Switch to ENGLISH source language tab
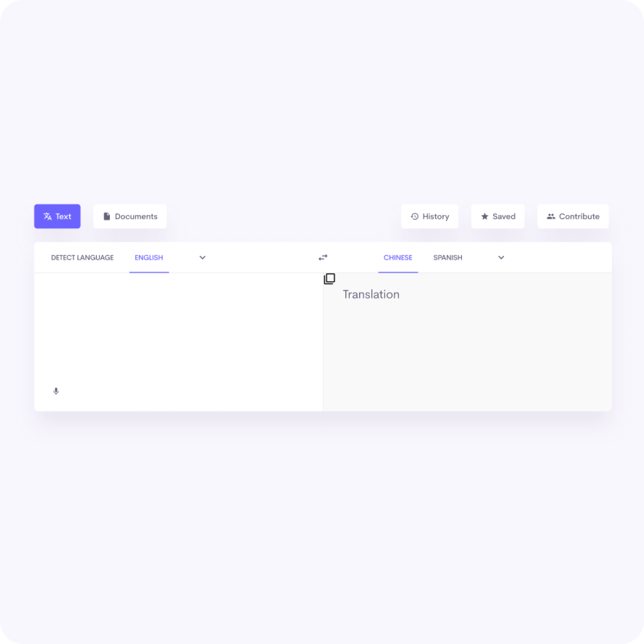Screen dimensions: 644x644 [149, 257]
